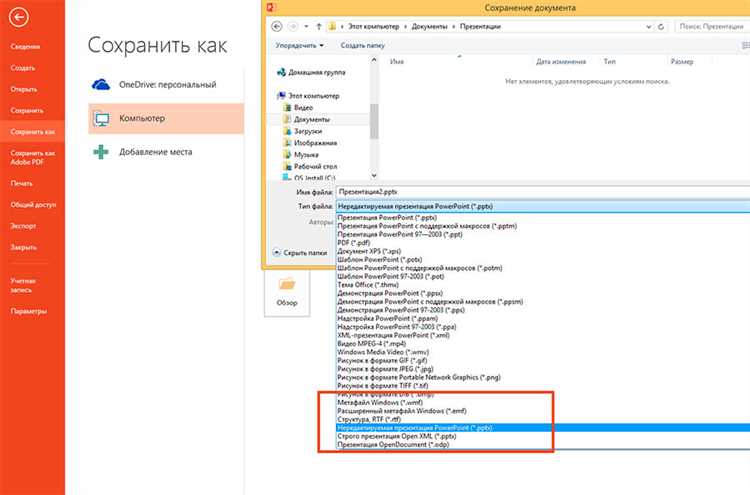The width and height of the screenshot is (750, 495).
Task: Select Этот компьютер in the navigation tree
Action: (x=308, y=96)
